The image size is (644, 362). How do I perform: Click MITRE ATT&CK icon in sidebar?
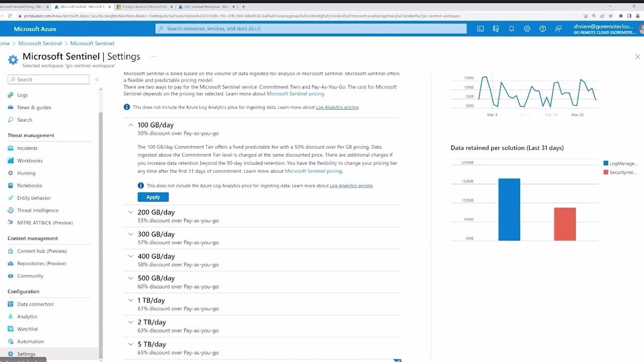[11, 223]
